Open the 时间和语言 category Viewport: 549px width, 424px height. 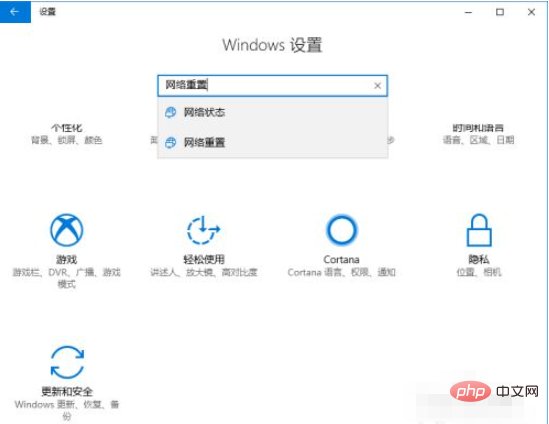(478, 128)
